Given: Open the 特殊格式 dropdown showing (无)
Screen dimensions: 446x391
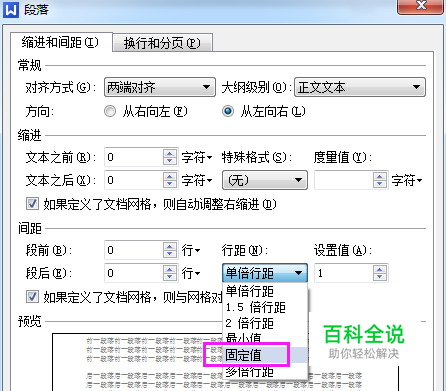Looking at the screenshot, I should point(265,180).
